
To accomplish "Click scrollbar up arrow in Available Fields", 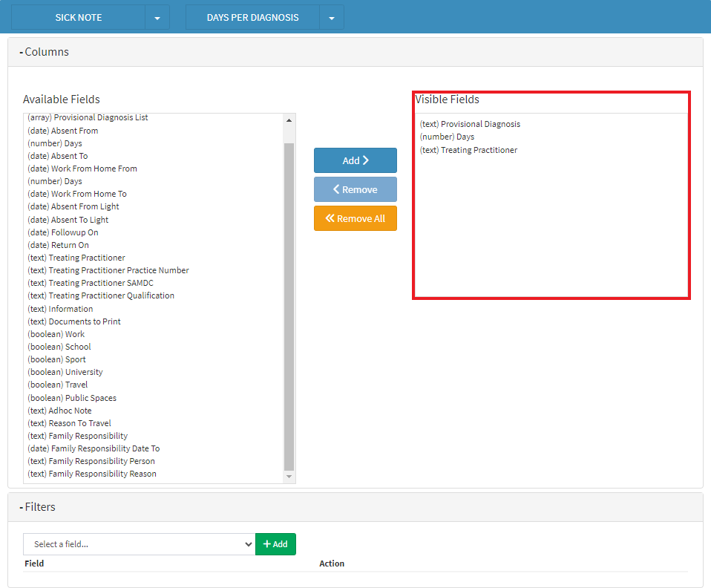I will tap(289, 119).
